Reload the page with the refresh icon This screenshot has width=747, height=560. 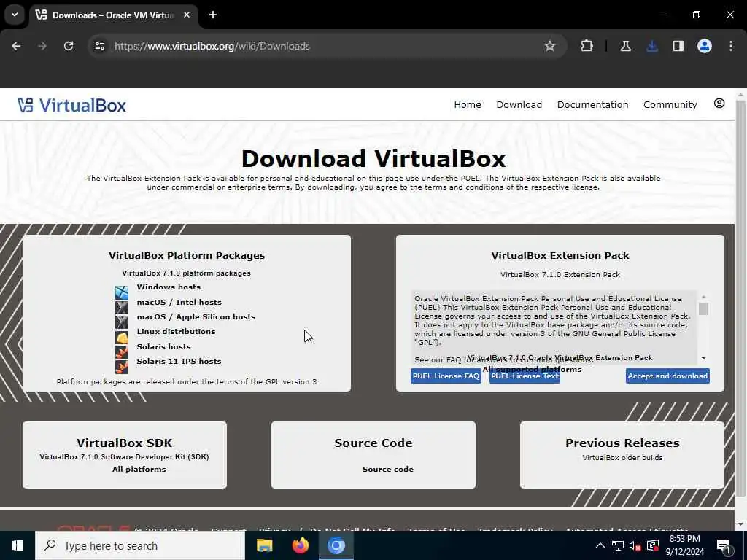point(69,46)
